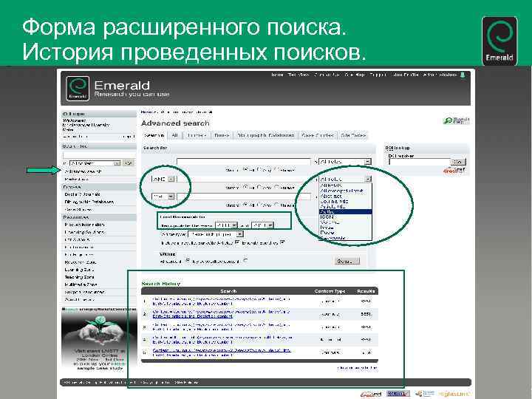Select 'All' radio for third search field
Image resolution: width=532 pixels, height=399 pixels.
pos(246,205)
